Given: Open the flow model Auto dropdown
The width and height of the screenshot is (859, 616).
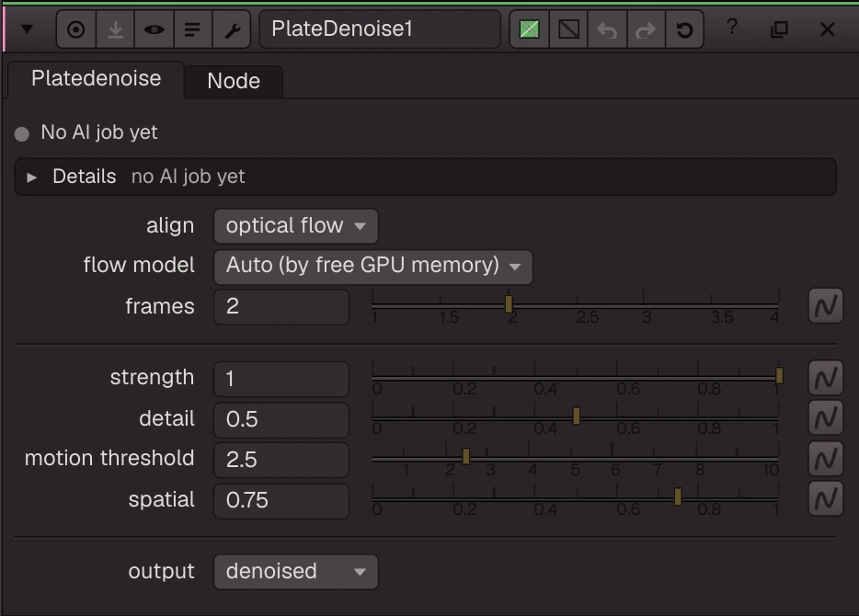Looking at the screenshot, I should point(373,267).
